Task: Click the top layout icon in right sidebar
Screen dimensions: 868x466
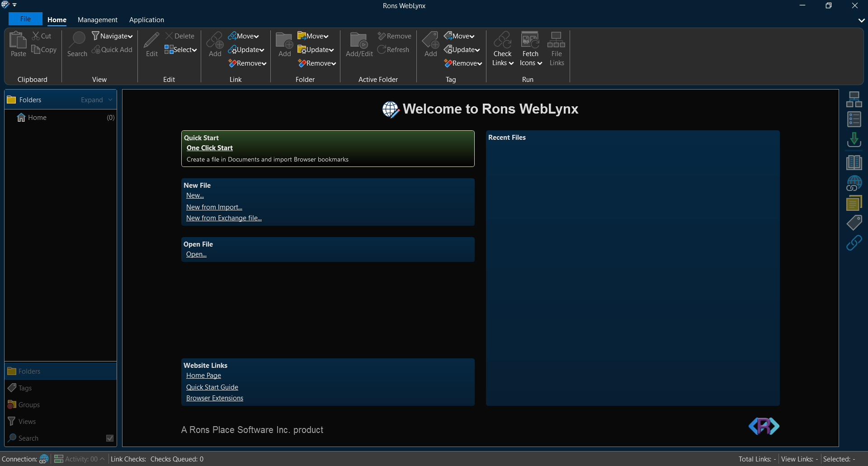Action: tap(854, 100)
